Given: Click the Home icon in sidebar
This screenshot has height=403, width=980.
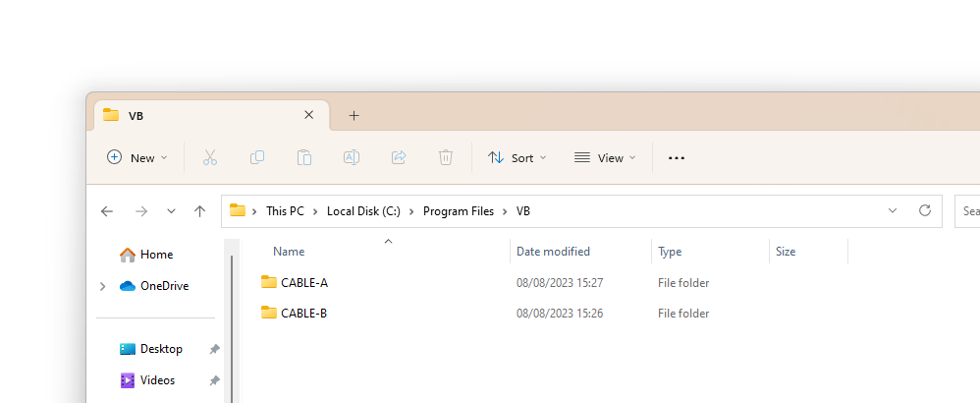Looking at the screenshot, I should [x=128, y=255].
